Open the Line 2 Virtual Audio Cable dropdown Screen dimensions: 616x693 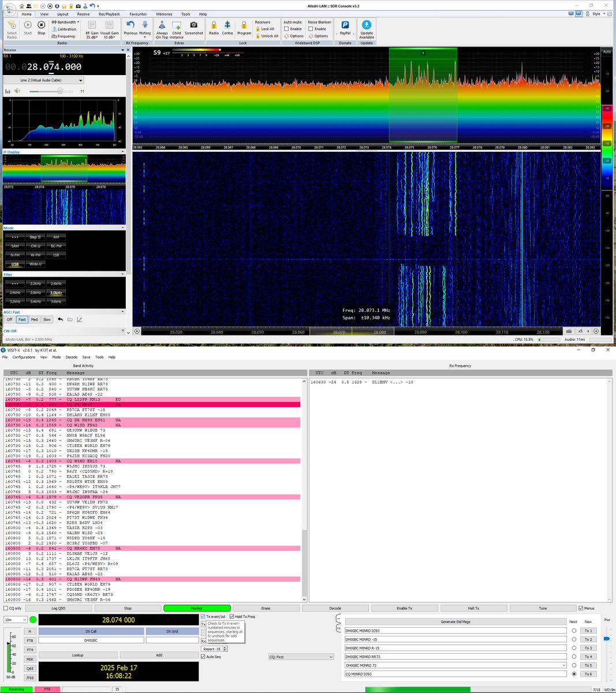point(44,80)
